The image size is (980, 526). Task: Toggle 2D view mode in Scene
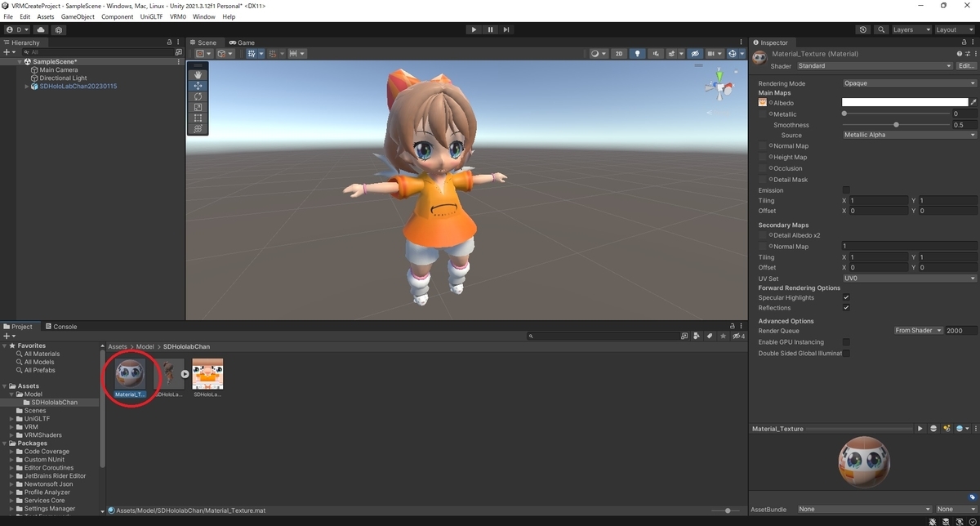point(619,53)
